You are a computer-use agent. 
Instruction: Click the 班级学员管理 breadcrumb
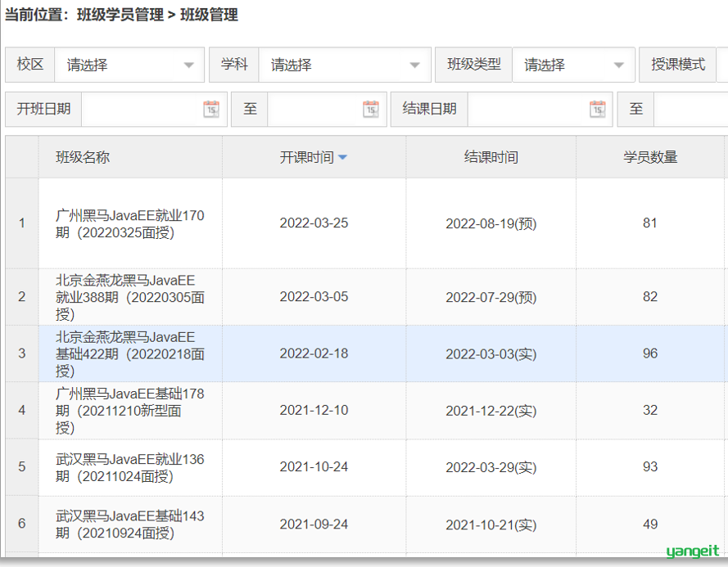[120, 15]
